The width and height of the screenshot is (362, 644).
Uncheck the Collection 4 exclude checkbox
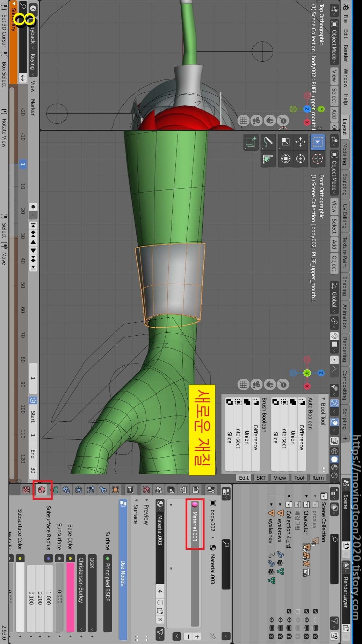[x=289, y=611]
